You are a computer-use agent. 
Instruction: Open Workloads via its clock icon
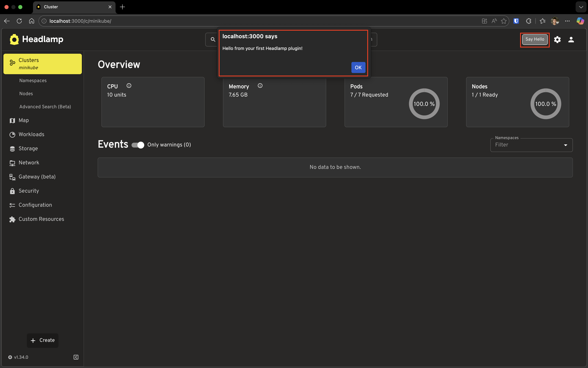(x=12, y=134)
